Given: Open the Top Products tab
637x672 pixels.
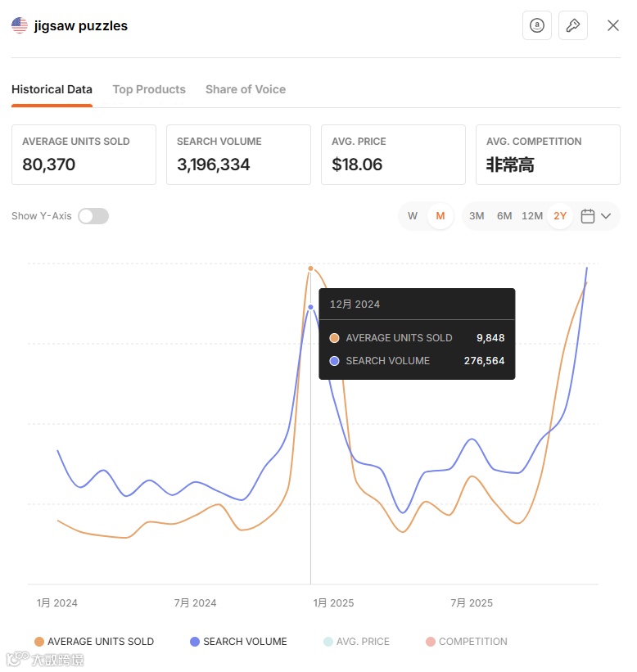Looking at the screenshot, I should click(149, 89).
